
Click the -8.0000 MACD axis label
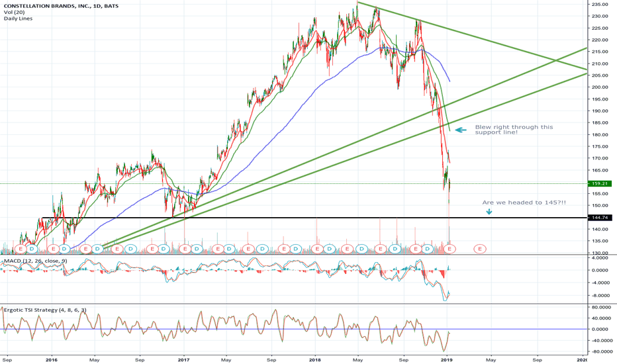pos(600,296)
